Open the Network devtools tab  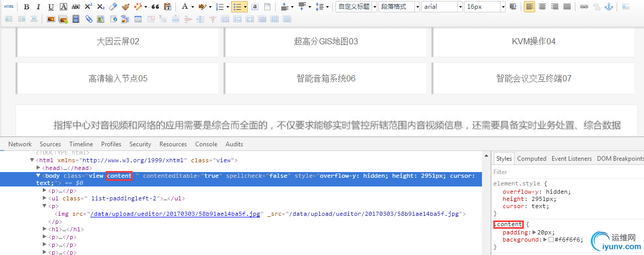click(x=20, y=144)
